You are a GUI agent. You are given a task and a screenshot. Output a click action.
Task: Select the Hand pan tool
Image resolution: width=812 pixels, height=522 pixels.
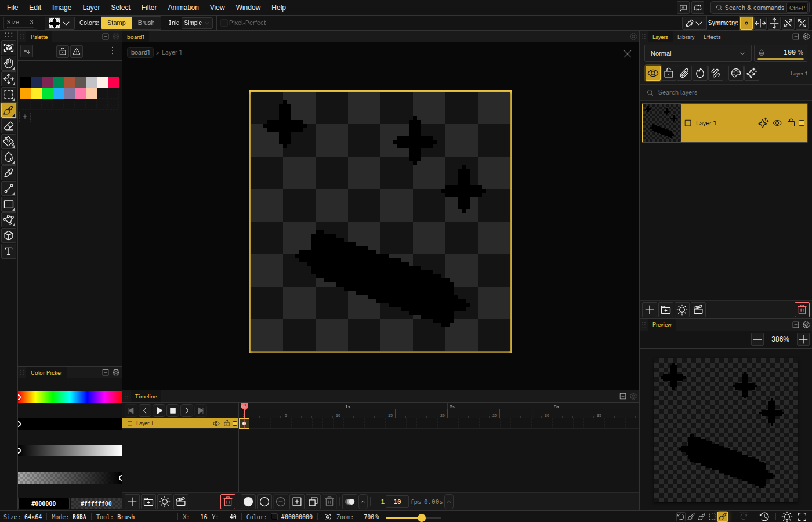(9, 63)
